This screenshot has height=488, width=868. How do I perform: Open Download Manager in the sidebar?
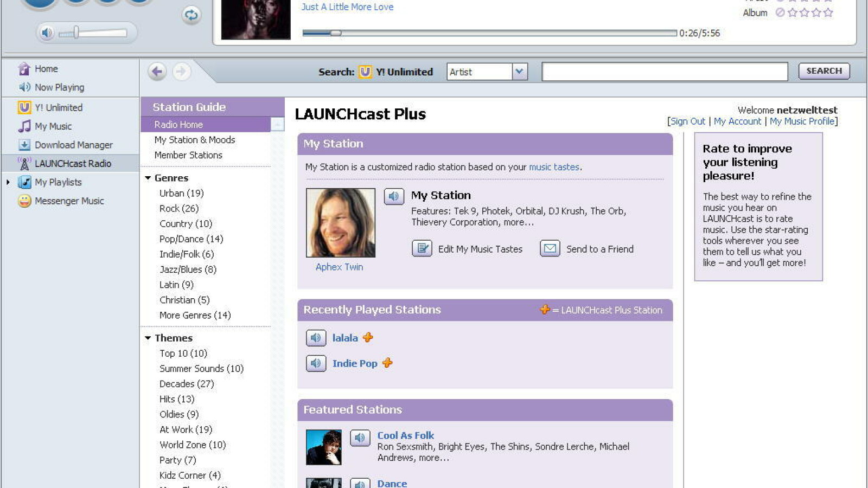click(73, 145)
